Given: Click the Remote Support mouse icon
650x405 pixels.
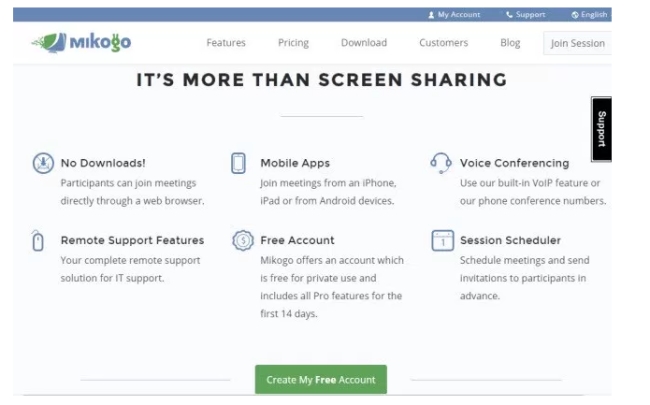Looking at the screenshot, I should pos(39,241).
